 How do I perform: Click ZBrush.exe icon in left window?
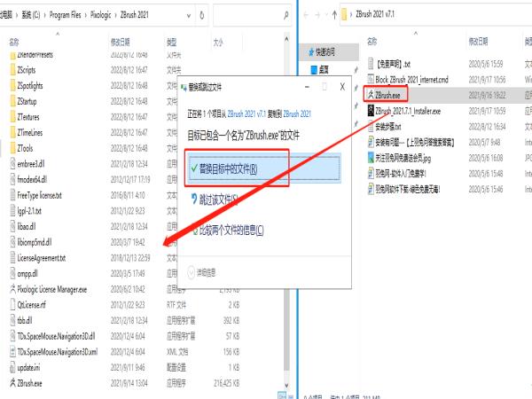pos(13,383)
